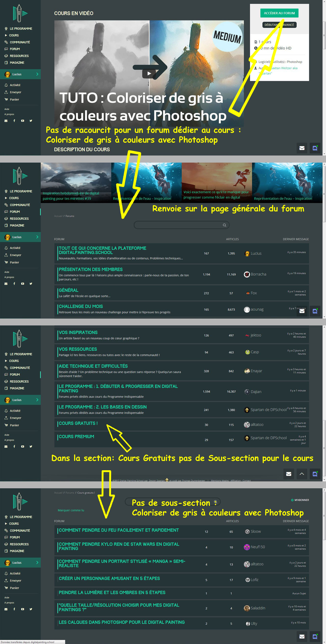Toggle the M'ABONNER subscription

point(300,500)
